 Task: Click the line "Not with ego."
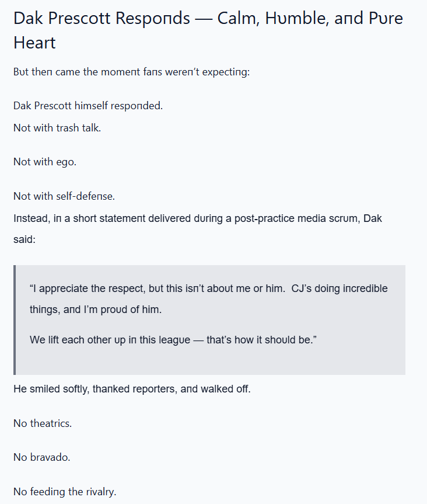tap(45, 162)
